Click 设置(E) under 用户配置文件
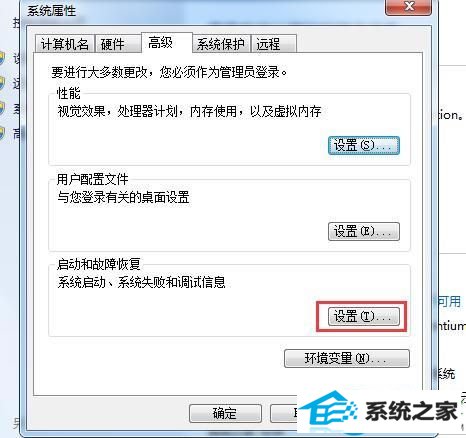Viewport: 466px width, 438px height. 364,231
